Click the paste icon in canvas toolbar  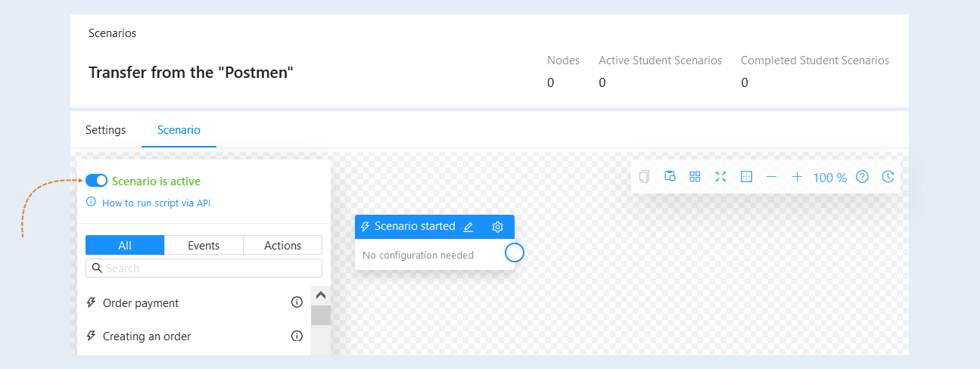coord(670,176)
